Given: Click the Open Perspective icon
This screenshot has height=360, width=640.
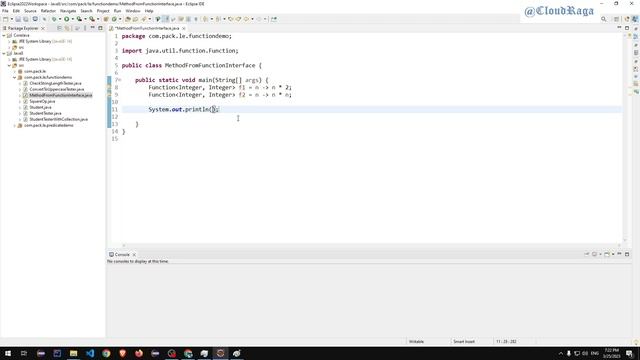Looking at the screenshot, I should pos(617,19).
